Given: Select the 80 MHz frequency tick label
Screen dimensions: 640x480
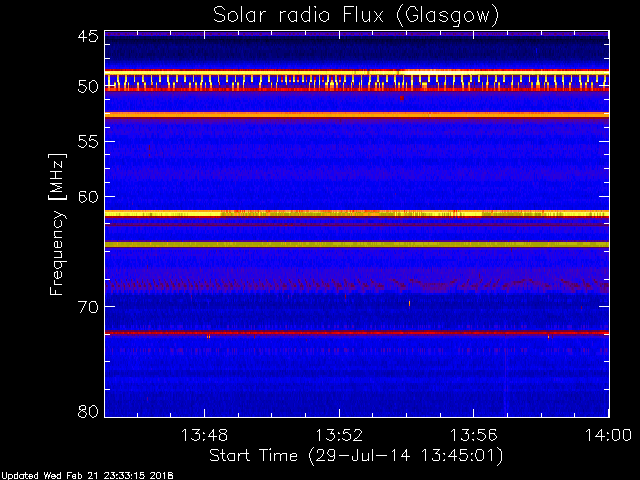Looking at the screenshot, I should click(x=87, y=411).
